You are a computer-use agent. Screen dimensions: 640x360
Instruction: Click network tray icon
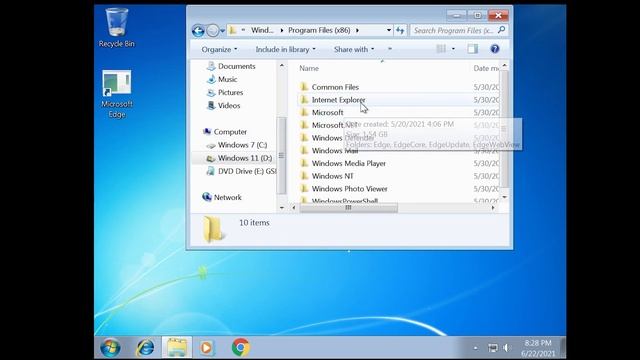(x=493, y=348)
